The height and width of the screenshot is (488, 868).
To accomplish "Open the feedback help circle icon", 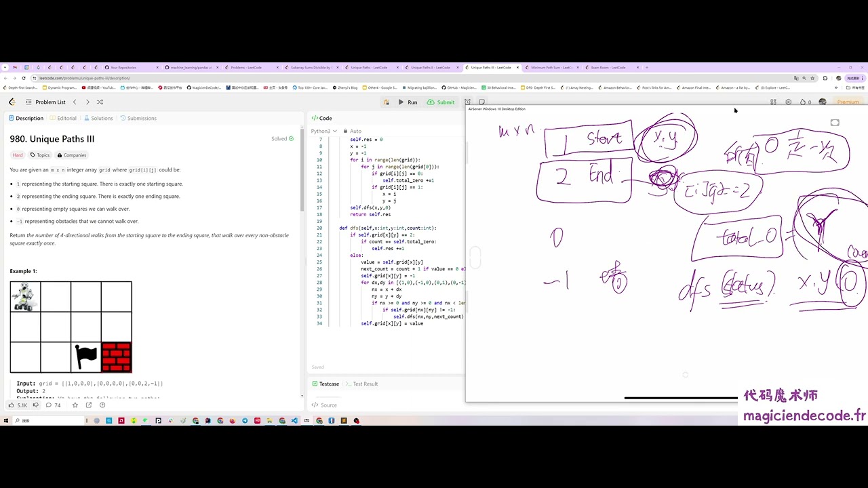I will (102, 405).
